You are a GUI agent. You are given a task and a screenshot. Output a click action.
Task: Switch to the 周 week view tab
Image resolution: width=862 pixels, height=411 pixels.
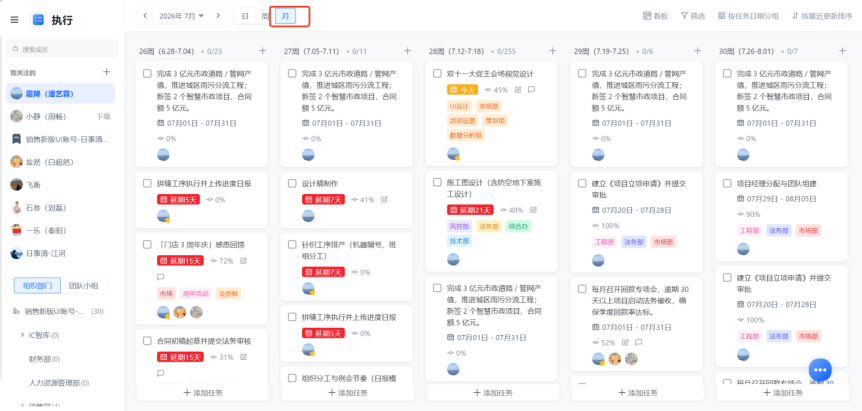(x=265, y=16)
